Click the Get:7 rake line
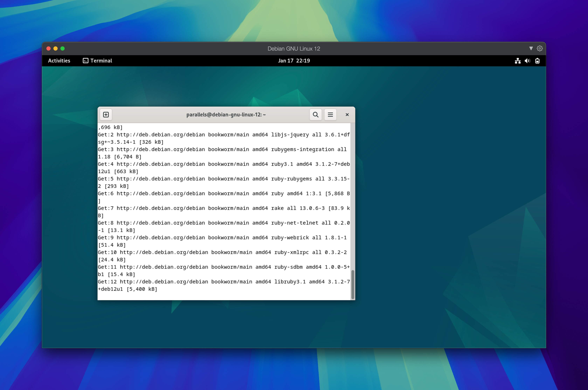This screenshot has width=588, height=390. [224, 208]
